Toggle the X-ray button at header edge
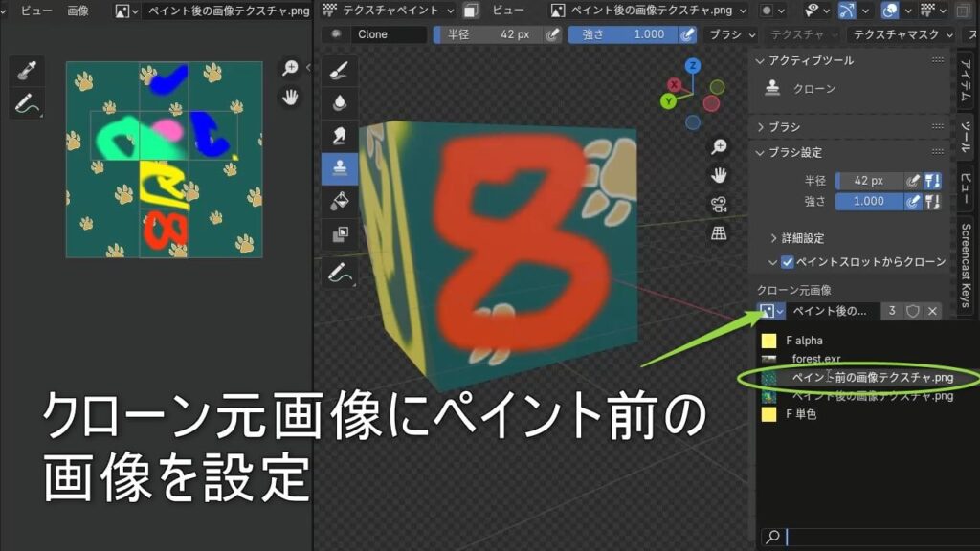 tap(963, 10)
